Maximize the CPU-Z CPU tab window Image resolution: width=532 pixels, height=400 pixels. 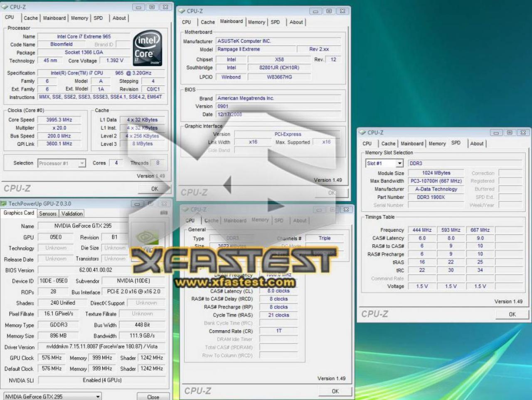152,7
